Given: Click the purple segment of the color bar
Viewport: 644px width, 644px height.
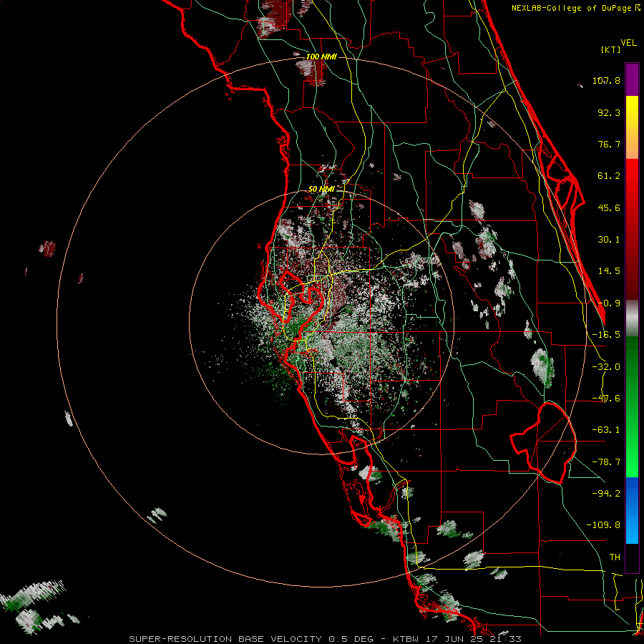Looking at the screenshot, I should 632,79.
